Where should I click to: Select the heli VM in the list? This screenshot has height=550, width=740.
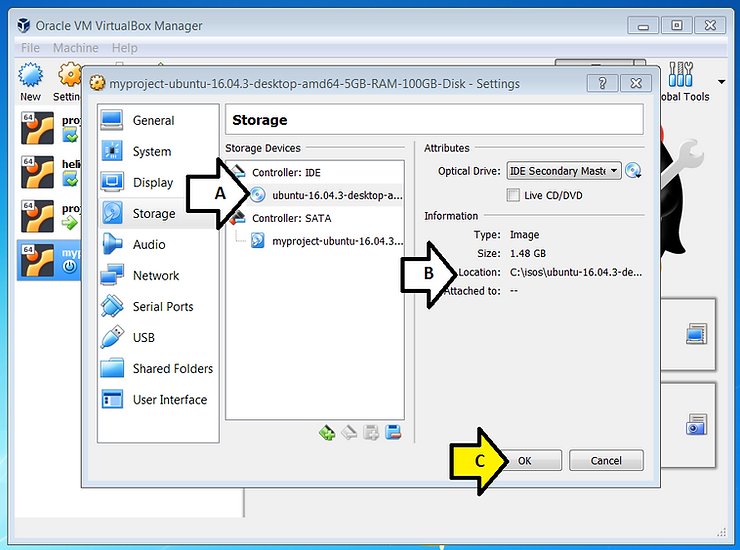coord(50,172)
